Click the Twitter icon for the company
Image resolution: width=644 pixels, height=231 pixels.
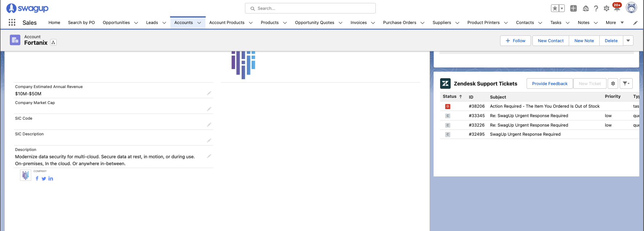pos(44,179)
